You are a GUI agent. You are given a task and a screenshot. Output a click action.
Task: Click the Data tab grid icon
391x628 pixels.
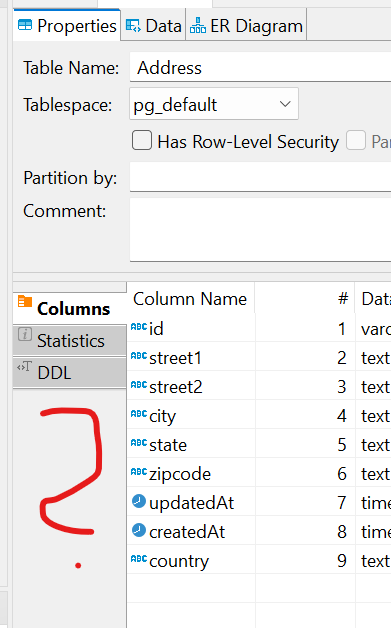tap(133, 26)
